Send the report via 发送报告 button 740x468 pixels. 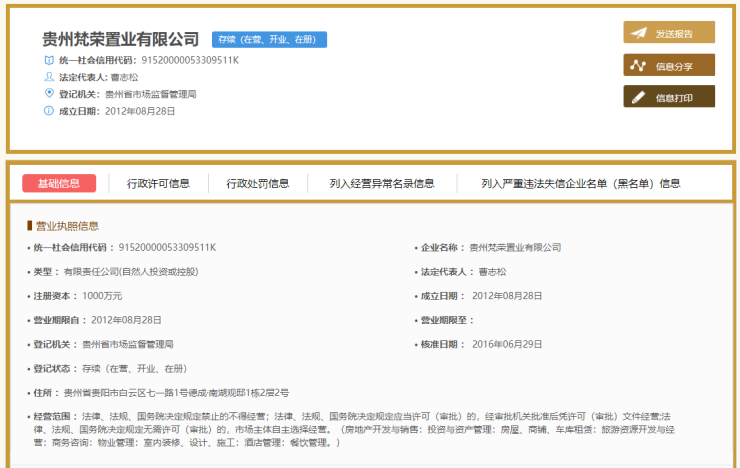point(669,33)
